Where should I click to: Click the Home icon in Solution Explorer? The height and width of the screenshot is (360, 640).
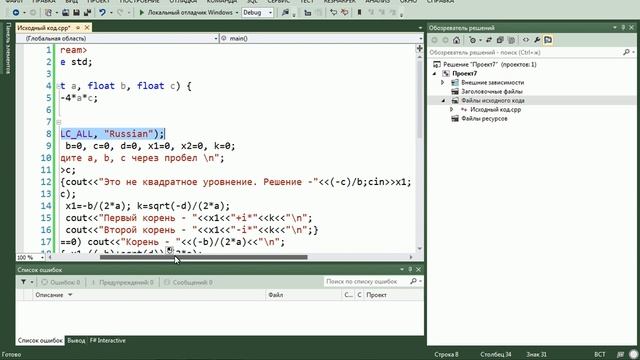(456, 40)
